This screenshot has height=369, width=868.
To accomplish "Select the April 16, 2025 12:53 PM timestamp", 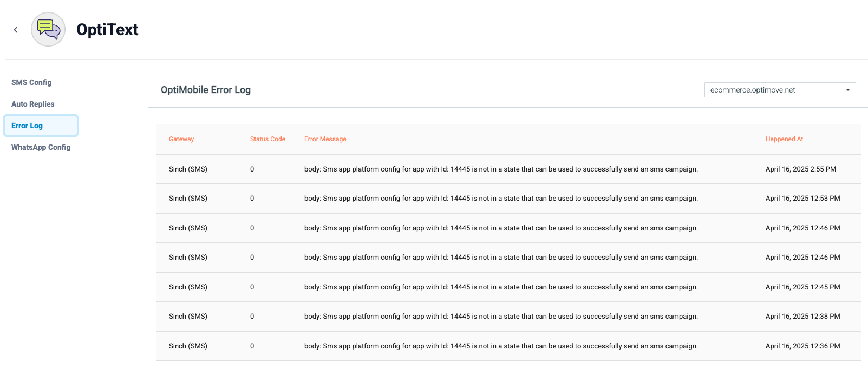I will coord(803,199).
